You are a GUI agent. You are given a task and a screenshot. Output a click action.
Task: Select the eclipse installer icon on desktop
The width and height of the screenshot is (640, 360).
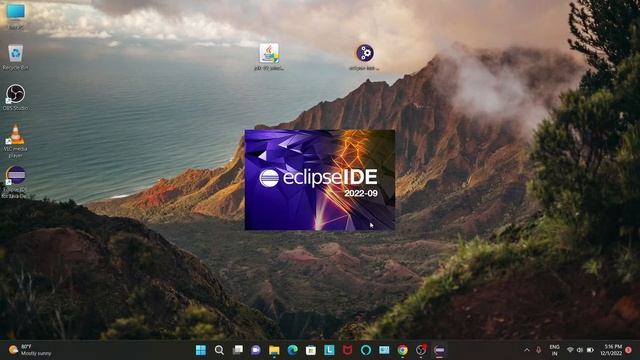pyautogui.click(x=364, y=57)
